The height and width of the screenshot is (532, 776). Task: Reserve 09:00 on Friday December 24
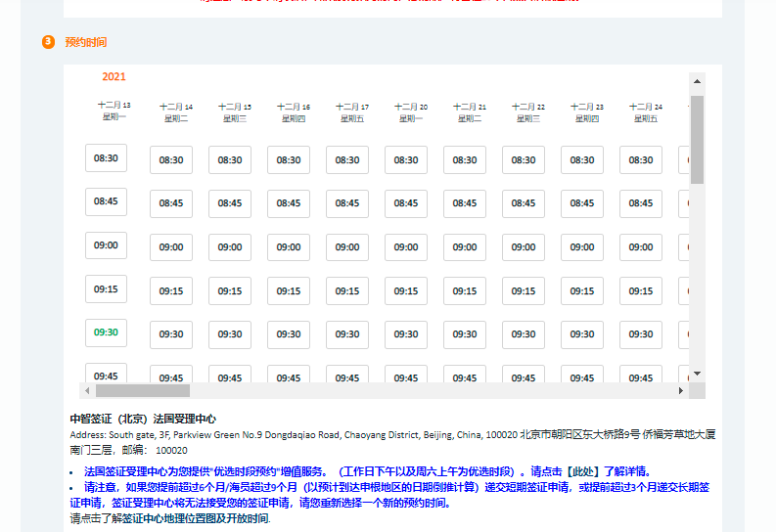641,247
